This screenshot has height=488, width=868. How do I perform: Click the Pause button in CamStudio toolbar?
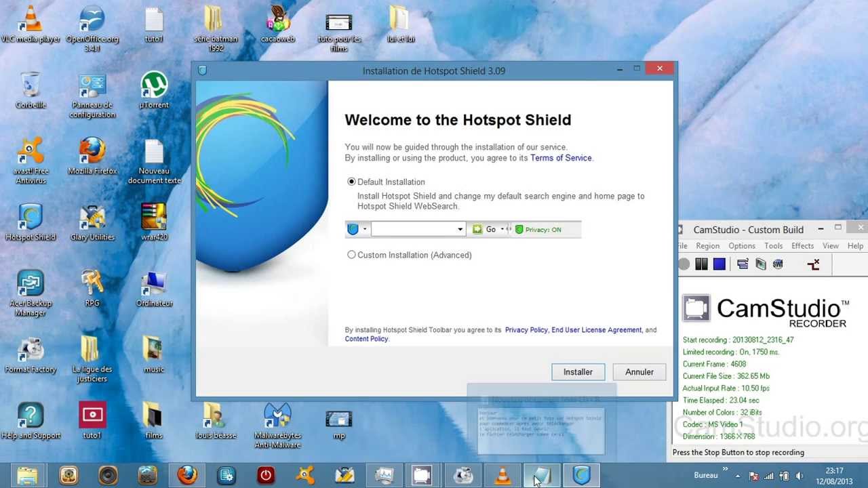(x=701, y=264)
